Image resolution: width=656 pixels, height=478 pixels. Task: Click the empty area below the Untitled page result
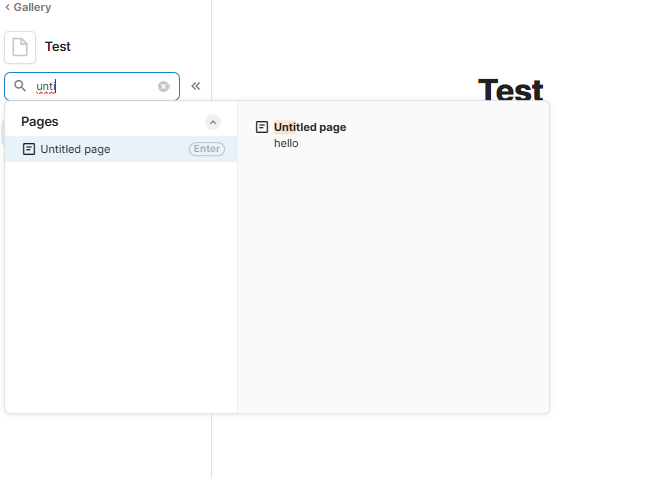[120, 290]
